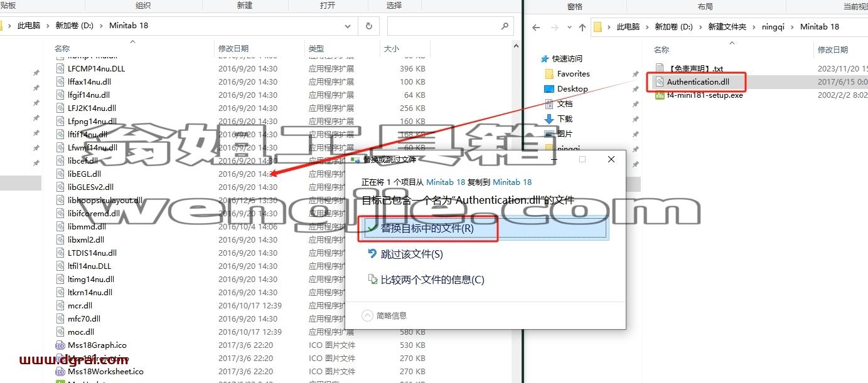Click mfc70.dll file icon
868x383 pixels.
tap(60, 318)
